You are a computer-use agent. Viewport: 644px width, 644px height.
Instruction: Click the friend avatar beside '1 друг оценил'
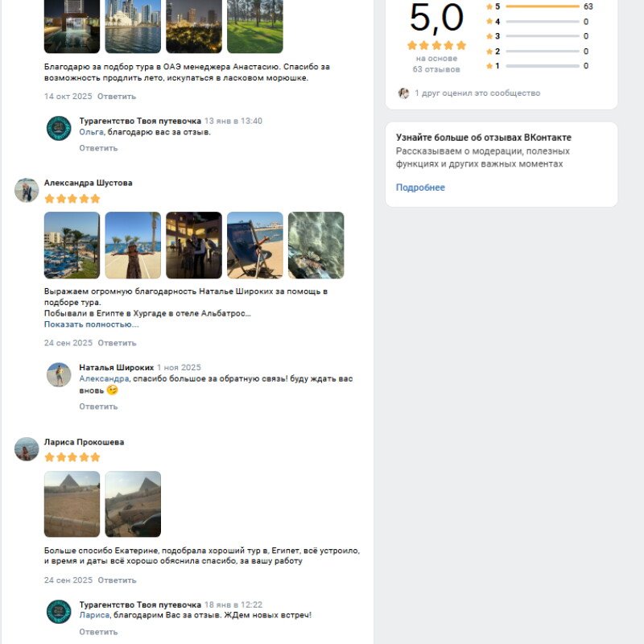[403, 93]
